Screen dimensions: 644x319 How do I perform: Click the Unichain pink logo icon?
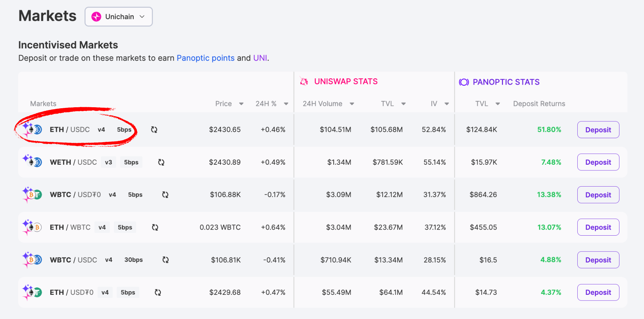[96, 17]
